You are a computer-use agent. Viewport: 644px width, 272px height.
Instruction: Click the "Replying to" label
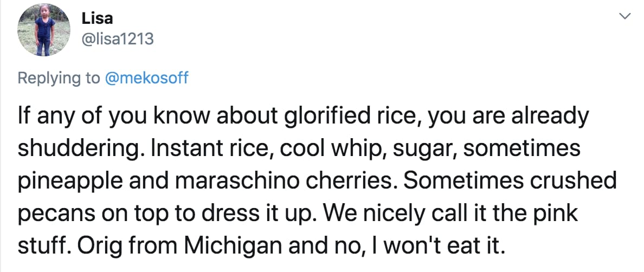pyautogui.click(x=59, y=78)
